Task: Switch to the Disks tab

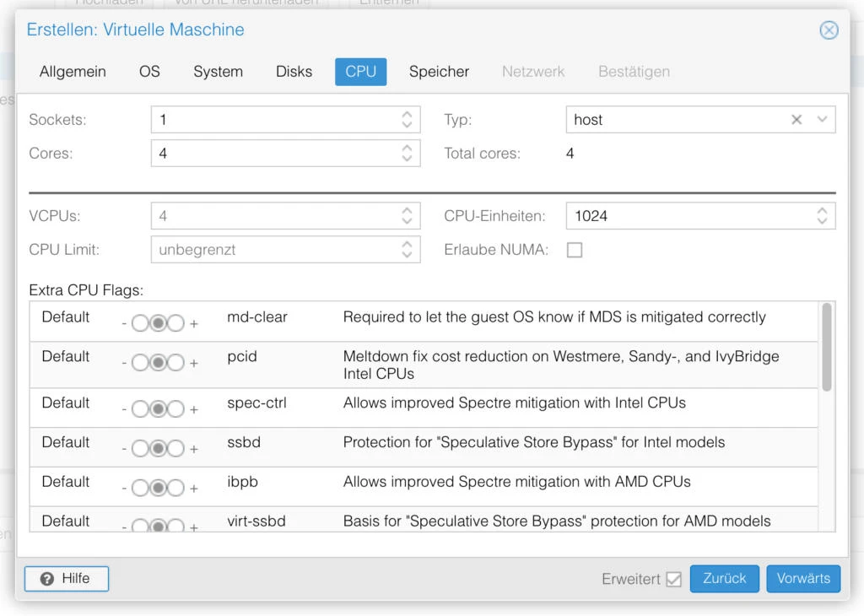Action: (294, 72)
